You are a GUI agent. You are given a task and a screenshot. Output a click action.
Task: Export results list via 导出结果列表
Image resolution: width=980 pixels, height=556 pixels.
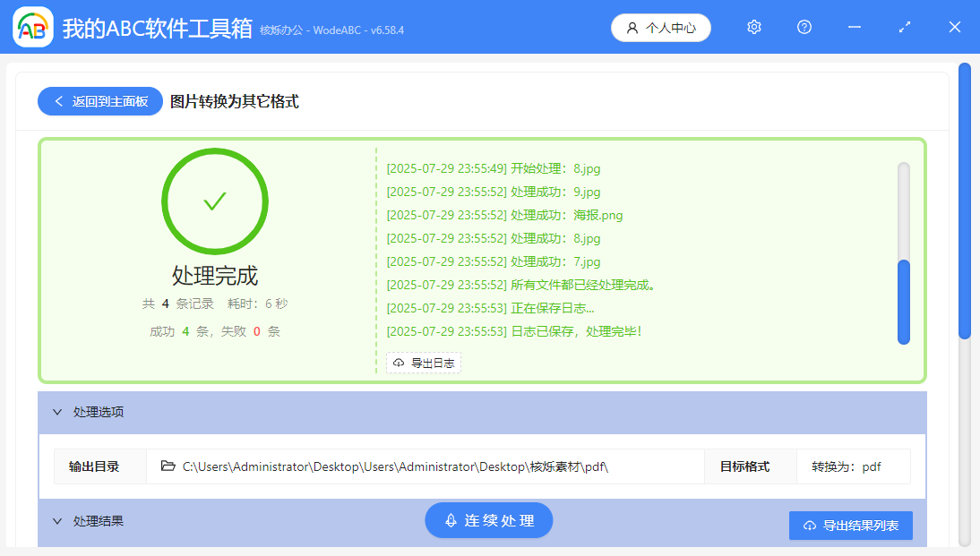pyautogui.click(x=849, y=526)
